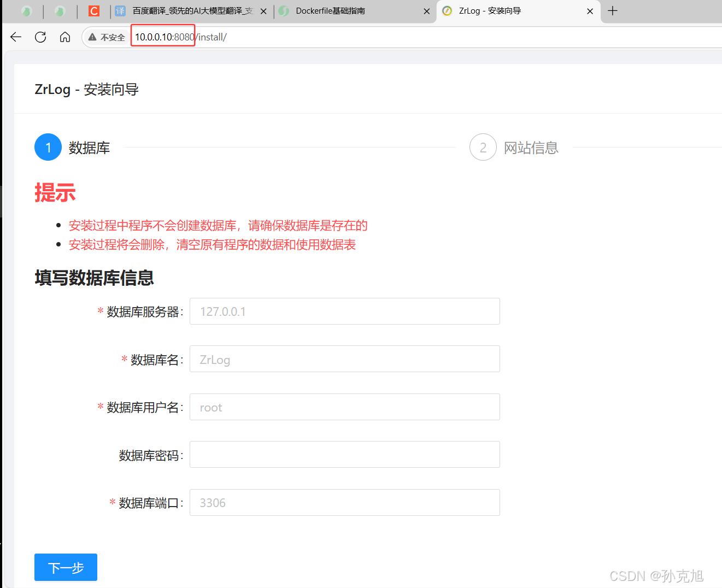Click step 2 网站信息 circle
722x588 pixels.
point(483,147)
